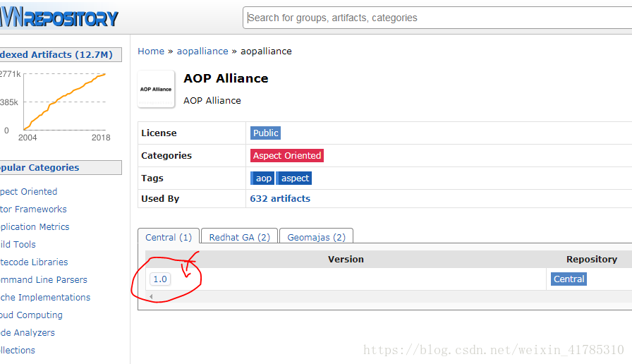The image size is (632, 364).
Task: Click the AOP Alliance artifact logo thumbnail
Action: (x=156, y=89)
